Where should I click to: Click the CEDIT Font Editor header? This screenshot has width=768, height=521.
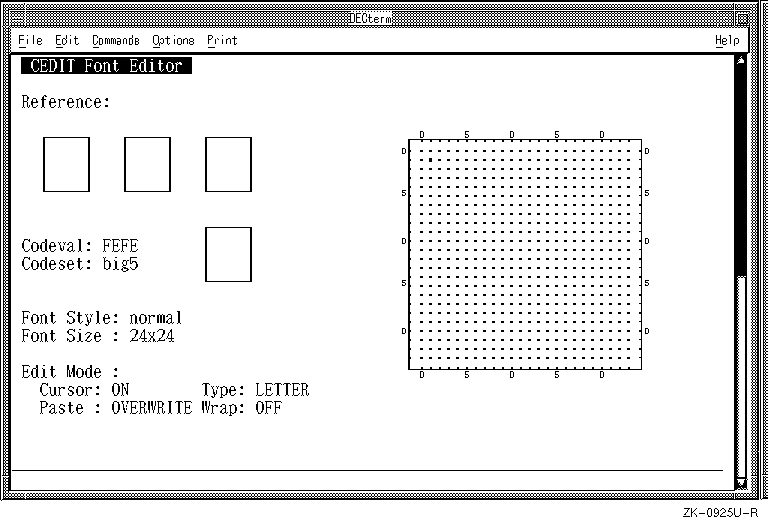pos(106,66)
